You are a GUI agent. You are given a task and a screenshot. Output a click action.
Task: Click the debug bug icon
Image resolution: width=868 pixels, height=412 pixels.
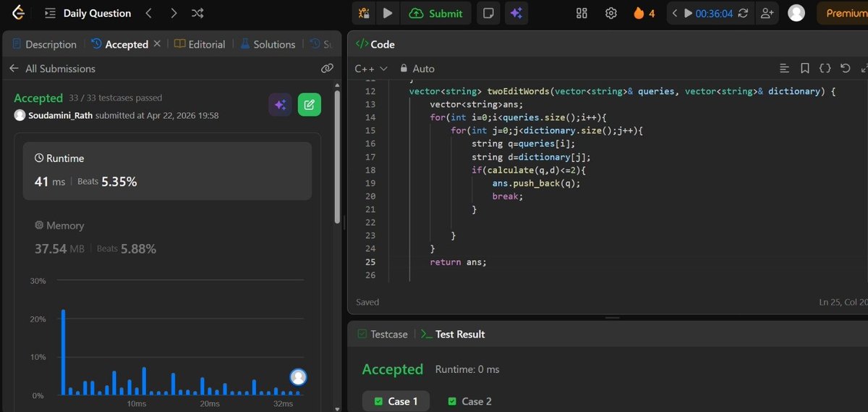(365, 13)
